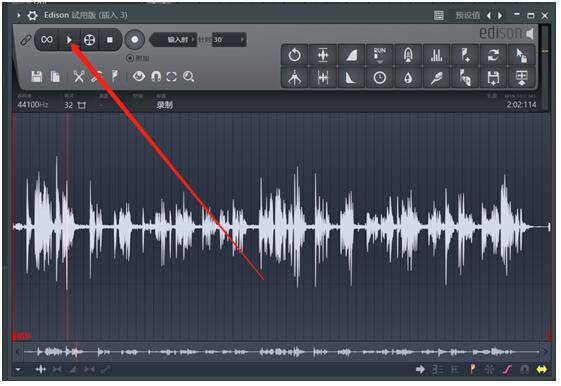Image resolution: width=561 pixels, height=386 pixels.
Task: Apply fade in with the rising ramp
Action: [x=351, y=55]
